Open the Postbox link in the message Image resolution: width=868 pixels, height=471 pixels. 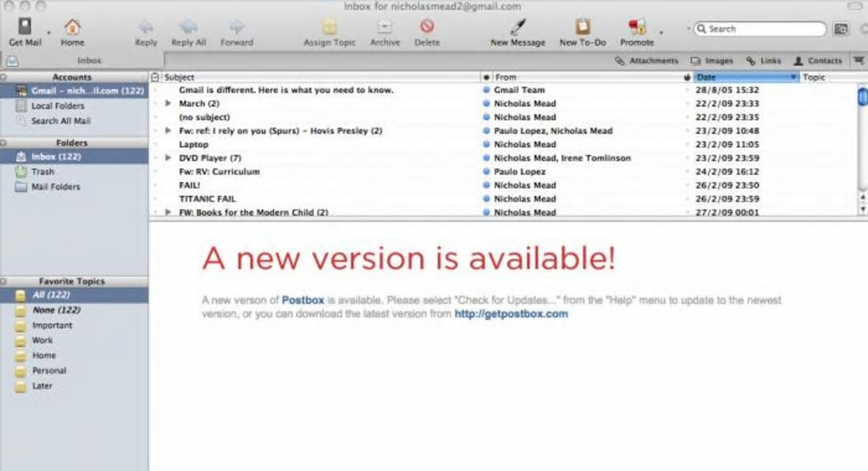(x=303, y=300)
